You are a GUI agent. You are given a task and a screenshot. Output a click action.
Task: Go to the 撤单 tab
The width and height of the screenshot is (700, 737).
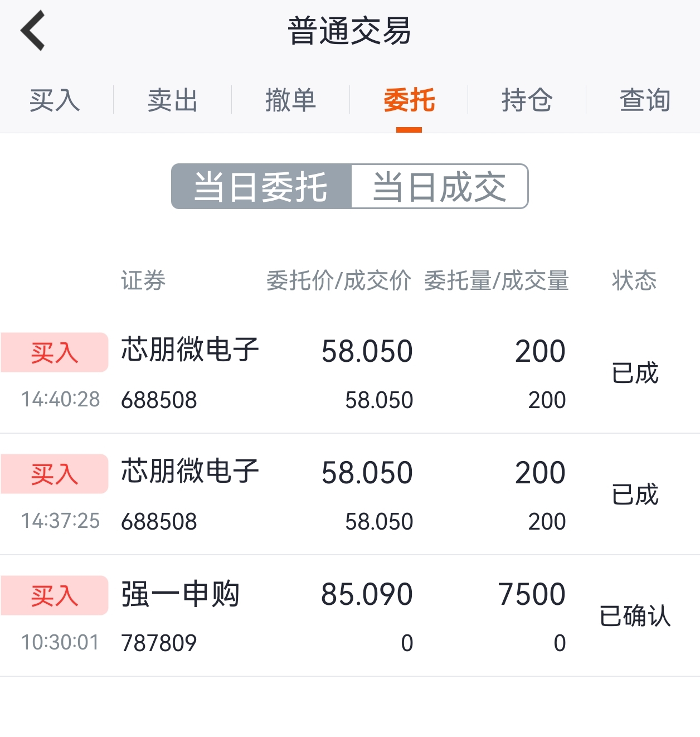point(290,101)
